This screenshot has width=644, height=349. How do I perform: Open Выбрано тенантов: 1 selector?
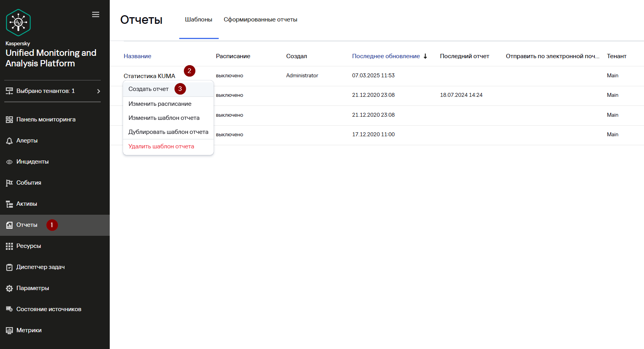tap(52, 91)
